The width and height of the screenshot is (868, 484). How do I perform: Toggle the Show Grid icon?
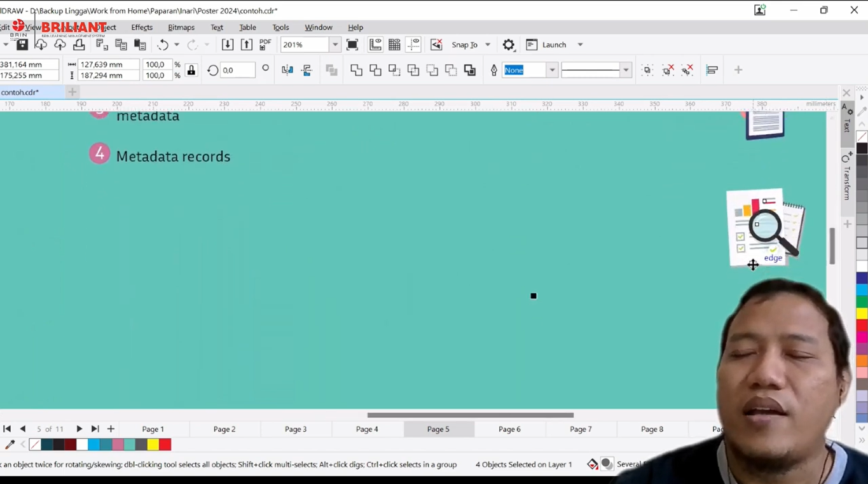pos(394,45)
